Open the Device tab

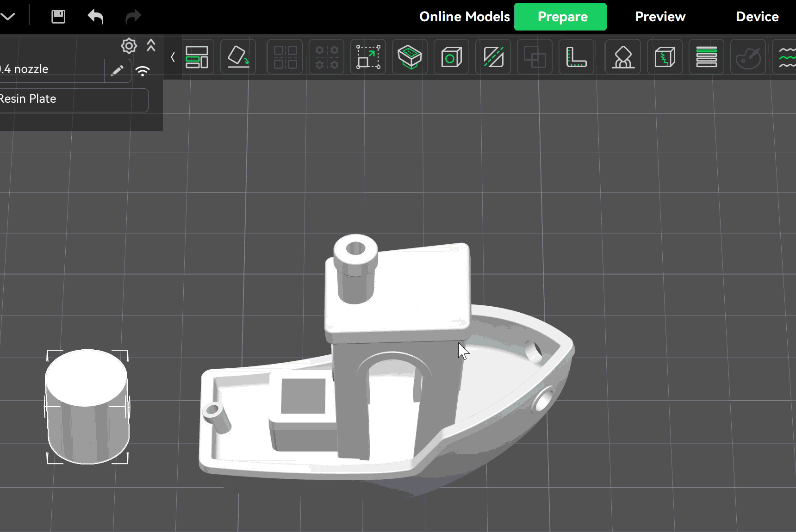(x=758, y=17)
